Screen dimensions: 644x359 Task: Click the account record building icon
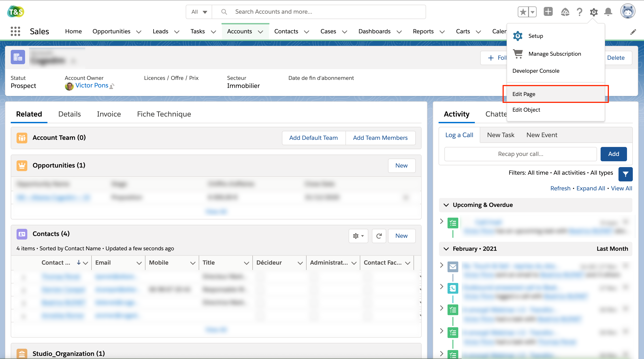pyautogui.click(x=18, y=57)
